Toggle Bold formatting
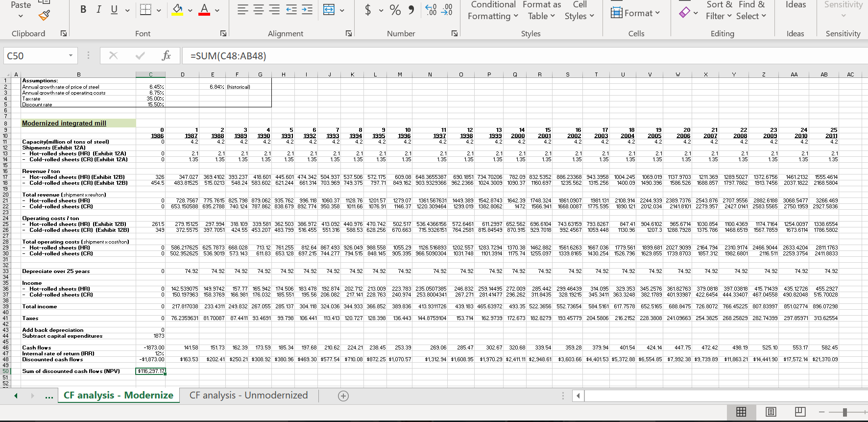 (x=83, y=10)
